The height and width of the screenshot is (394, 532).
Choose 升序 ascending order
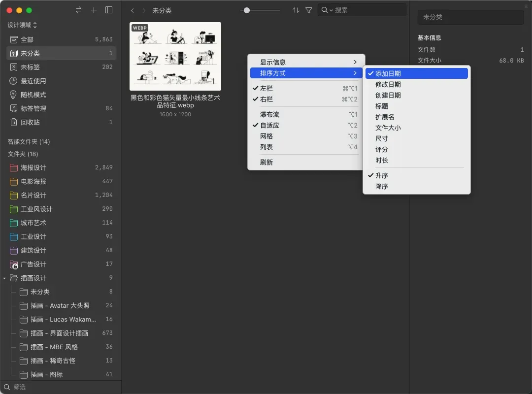417,176
